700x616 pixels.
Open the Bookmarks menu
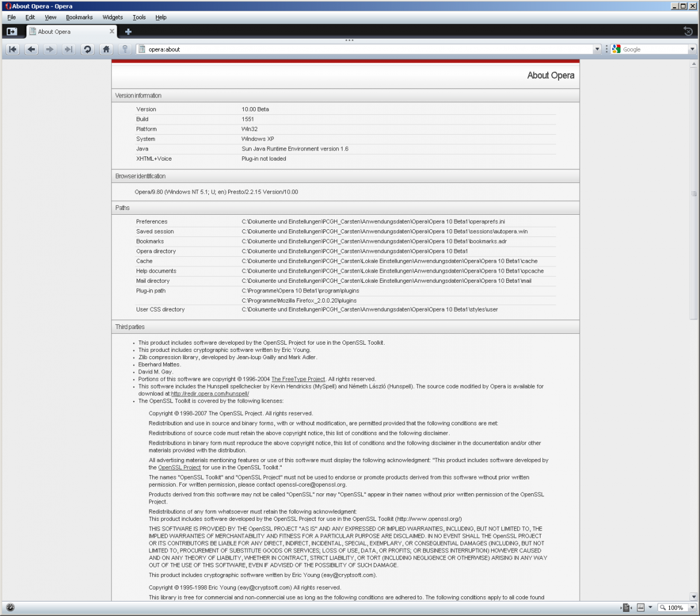(79, 17)
